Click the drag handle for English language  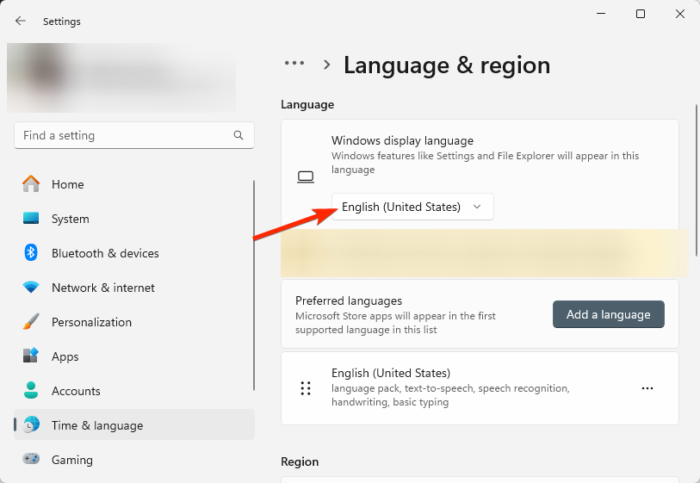point(306,388)
